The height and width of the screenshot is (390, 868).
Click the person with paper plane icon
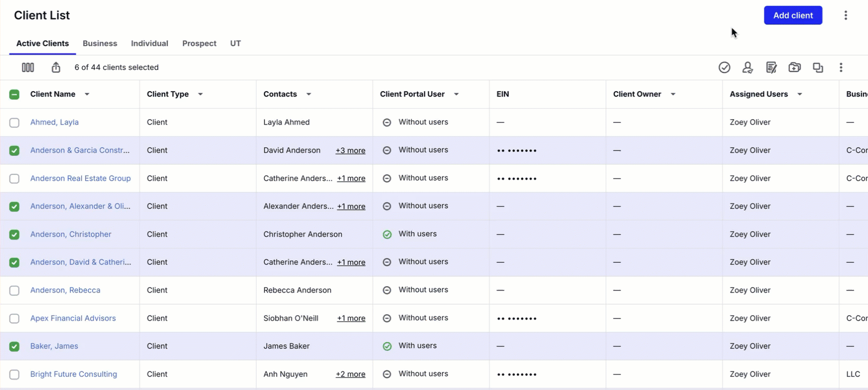tap(747, 67)
